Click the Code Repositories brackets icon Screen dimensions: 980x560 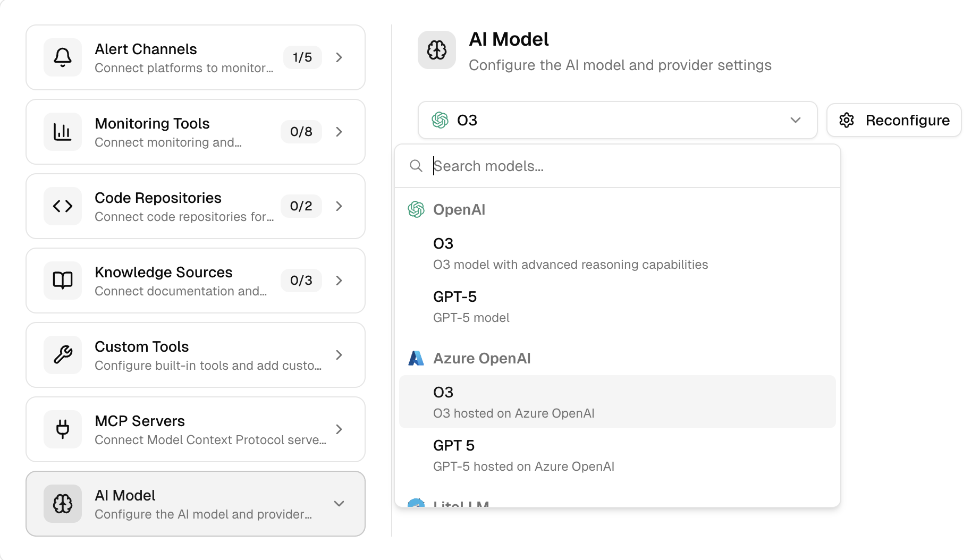tap(63, 206)
